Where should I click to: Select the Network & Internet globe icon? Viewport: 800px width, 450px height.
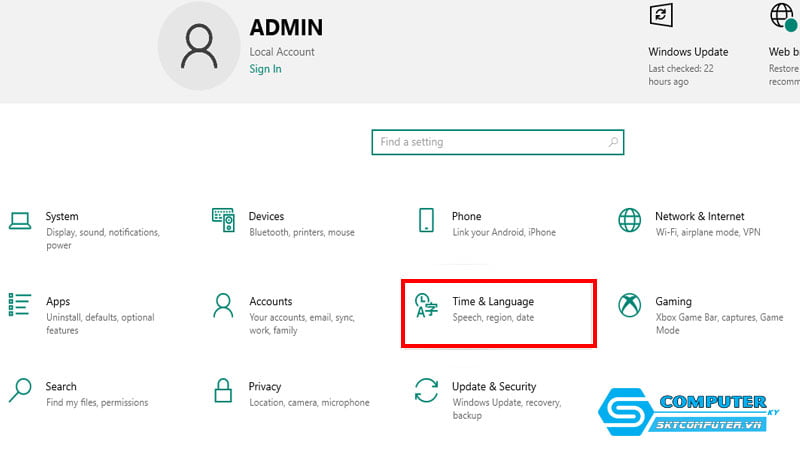point(629,221)
